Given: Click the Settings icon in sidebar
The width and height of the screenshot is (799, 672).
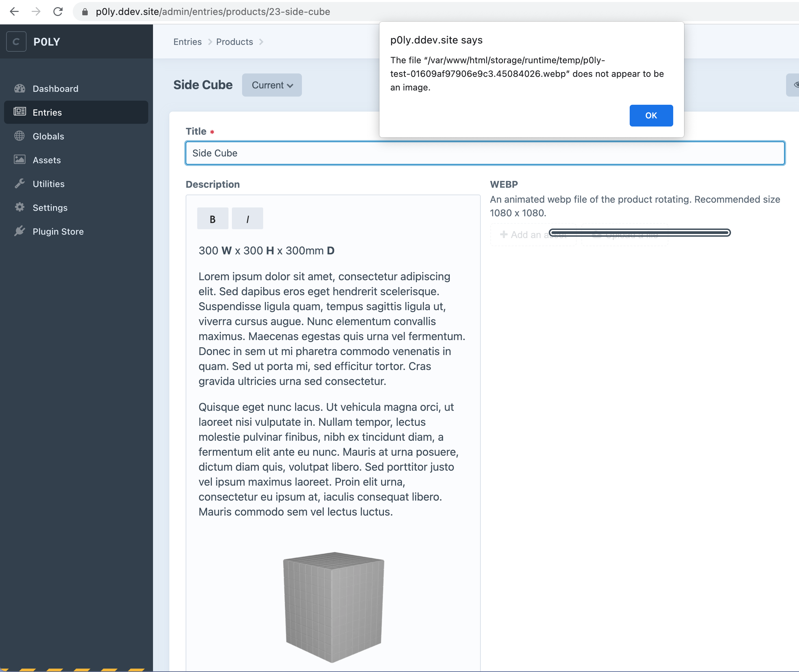Looking at the screenshot, I should (19, 207).
